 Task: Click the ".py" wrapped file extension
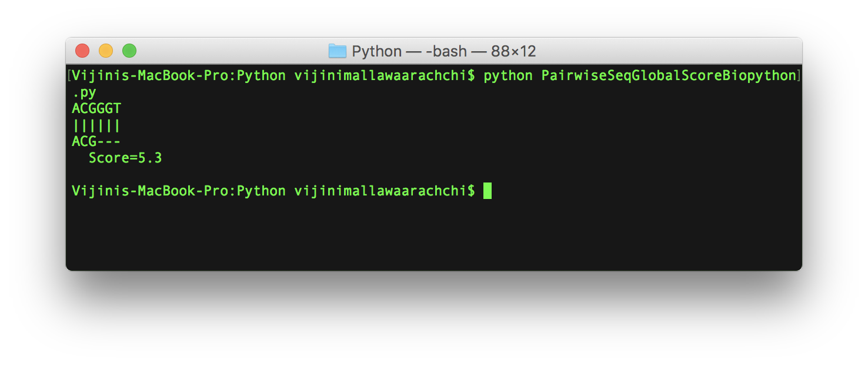(84, 92)
